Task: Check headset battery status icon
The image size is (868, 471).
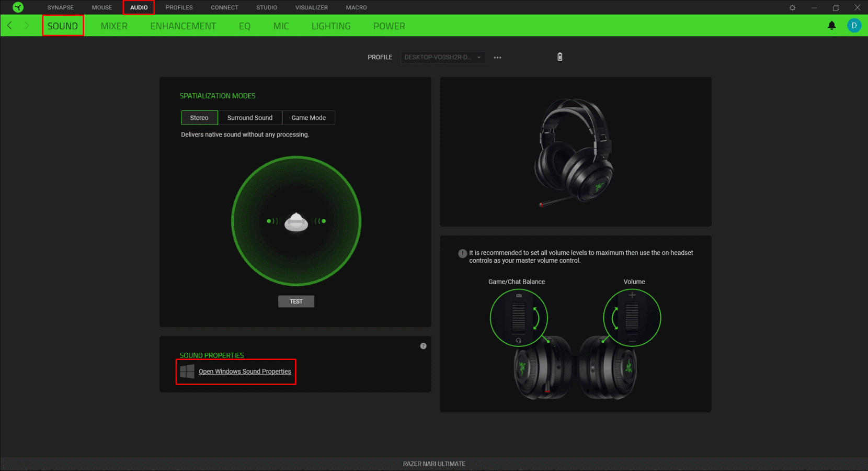Action: point(559,57)
